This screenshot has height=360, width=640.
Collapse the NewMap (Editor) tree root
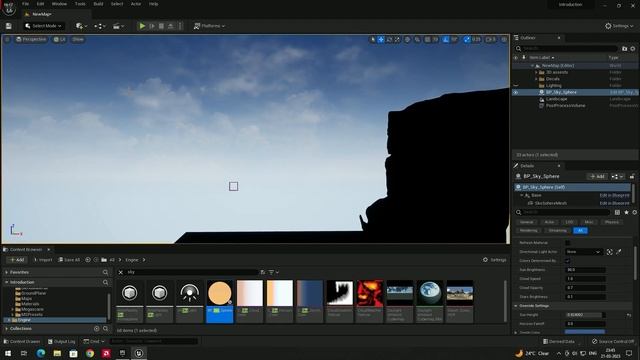tap(533, 66)
